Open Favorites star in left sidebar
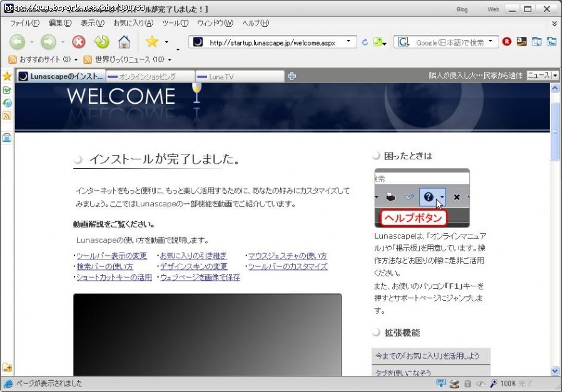This screenshot has width=563, height=392. click(7, 76)
